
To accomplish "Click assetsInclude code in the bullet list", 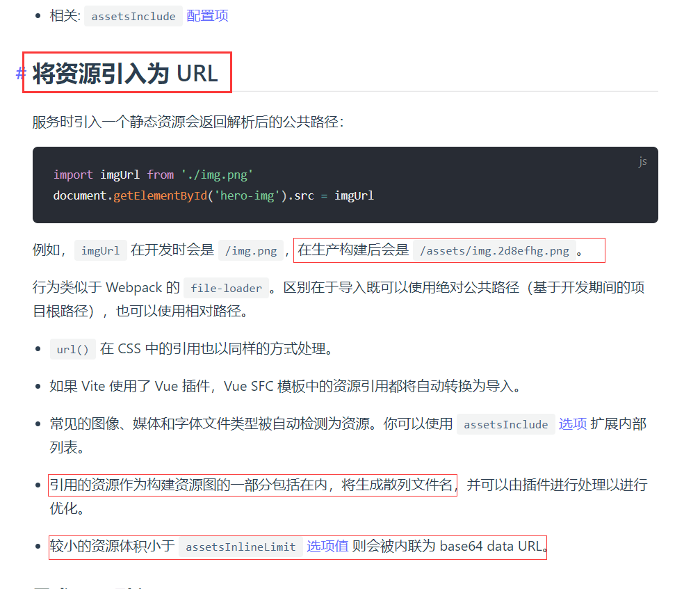I will pos(505,424).
